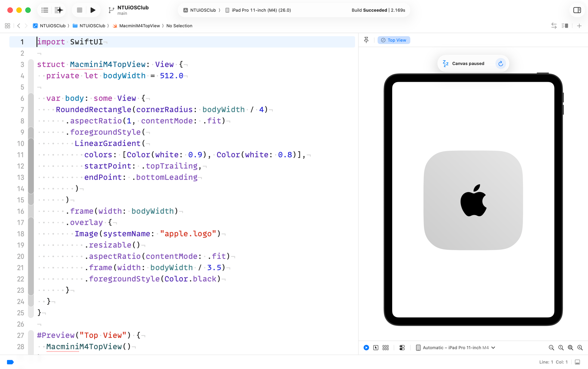This screenshot has width=588, height=369.
Task: Select the Top View preview tab
Action: coord(394,40)
